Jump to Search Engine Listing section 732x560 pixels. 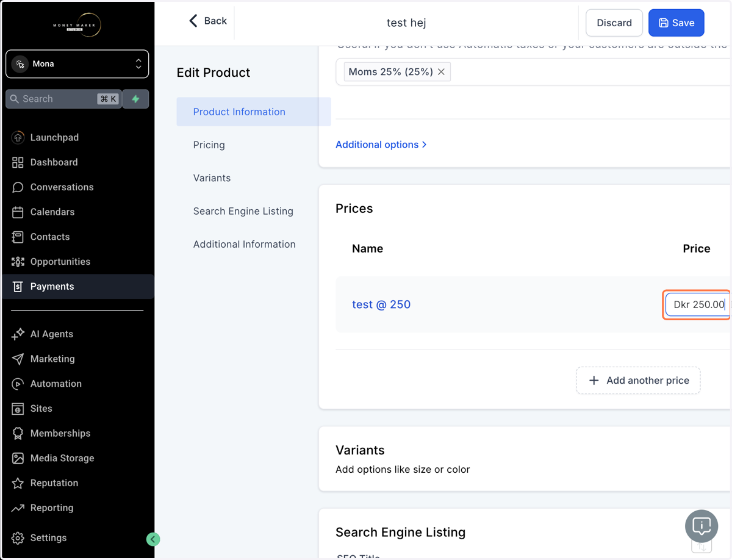pyautogui.click(x=243, y=211)
